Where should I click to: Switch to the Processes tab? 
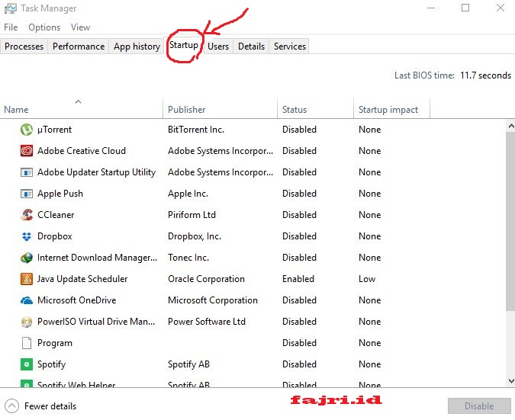[x=24, y=46]
